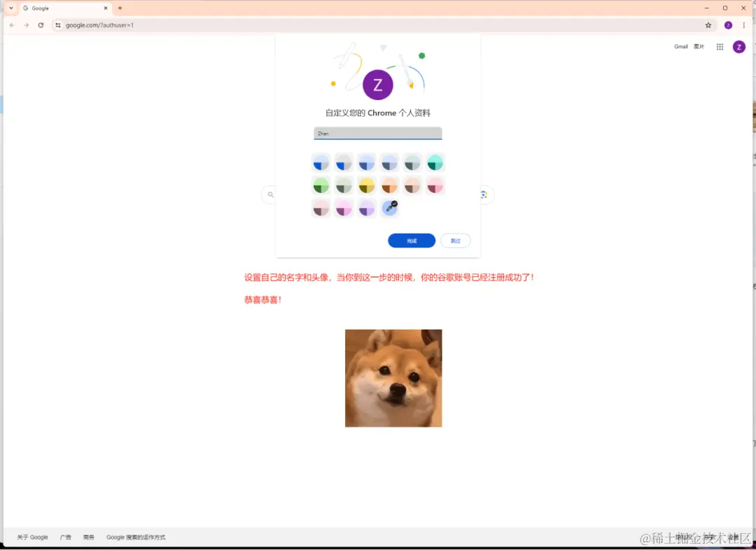
Task: Select the grey-green muted theme swatch
Action: click(344, 185)
